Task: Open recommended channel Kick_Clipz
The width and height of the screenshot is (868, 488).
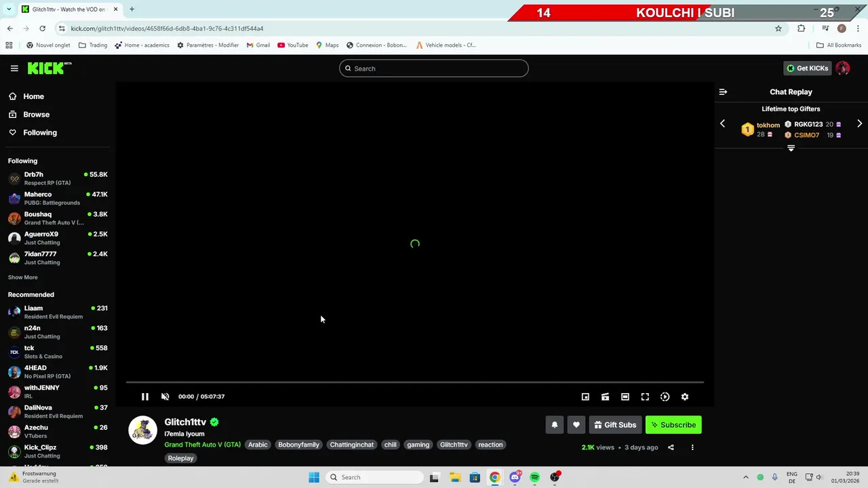Action: tap(58, 451)
